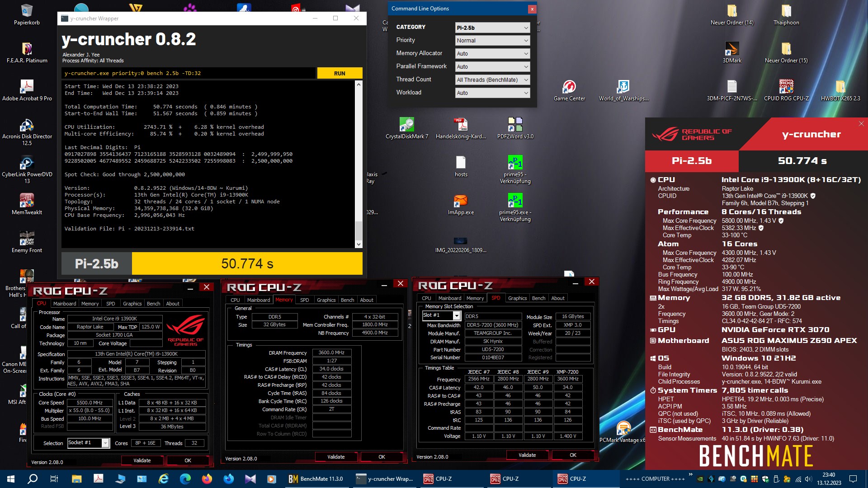Switch to BenchMate 11.3.0 taskbar item
This screenshot has height=488, width=868.
tap(316, 479)
